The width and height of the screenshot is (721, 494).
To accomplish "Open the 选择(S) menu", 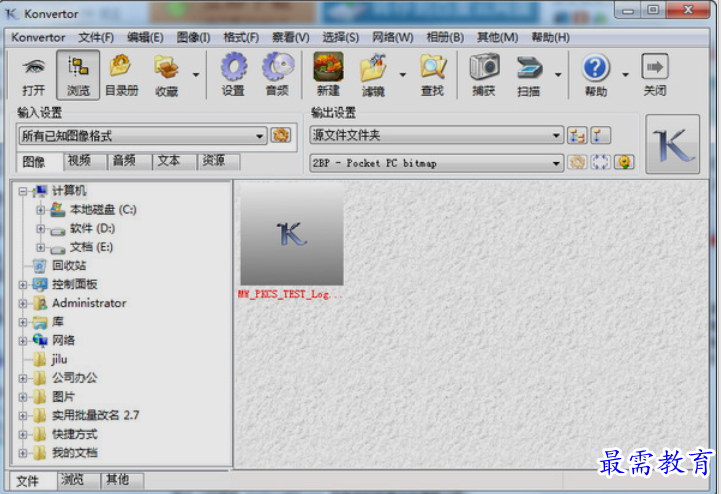I will [340, 37].
